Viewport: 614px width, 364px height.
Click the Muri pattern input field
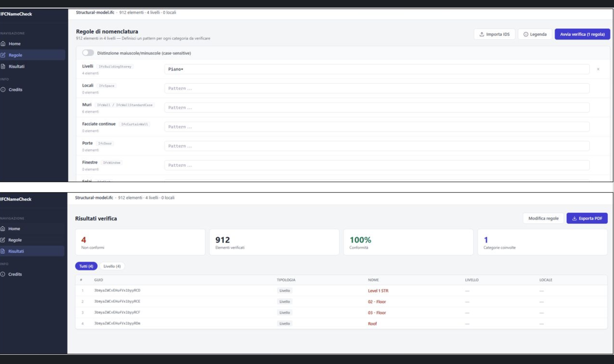pos(377,107)
